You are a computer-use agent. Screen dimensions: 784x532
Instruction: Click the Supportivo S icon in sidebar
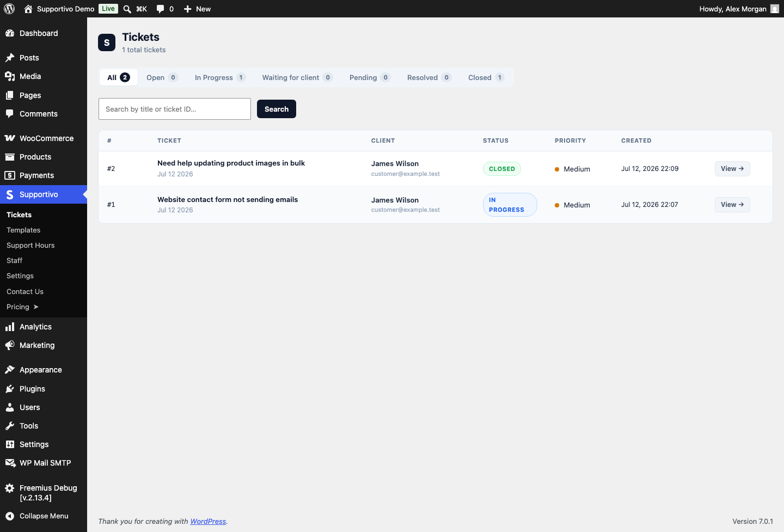pyautogui.click(x=10, y=194)
